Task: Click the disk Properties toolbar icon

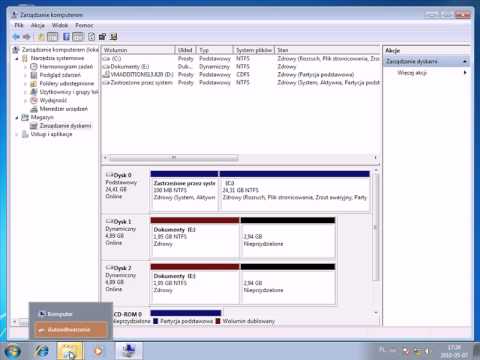Action: click(103, 37)
